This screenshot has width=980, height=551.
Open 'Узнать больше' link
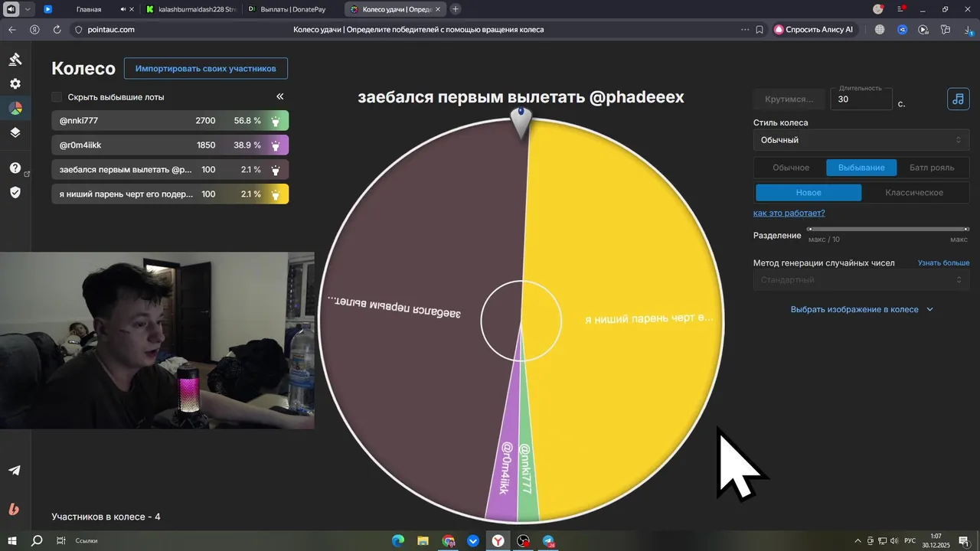(944, 262)
